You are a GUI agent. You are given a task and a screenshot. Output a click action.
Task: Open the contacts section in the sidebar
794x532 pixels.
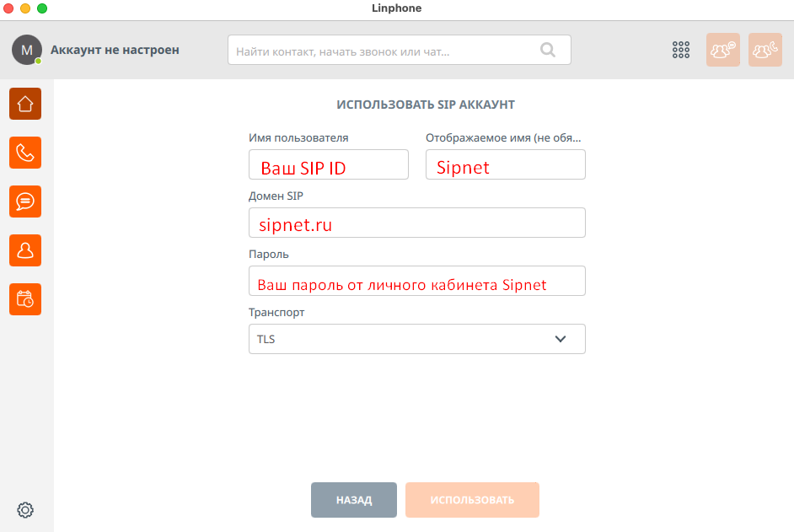pos(25,250)
